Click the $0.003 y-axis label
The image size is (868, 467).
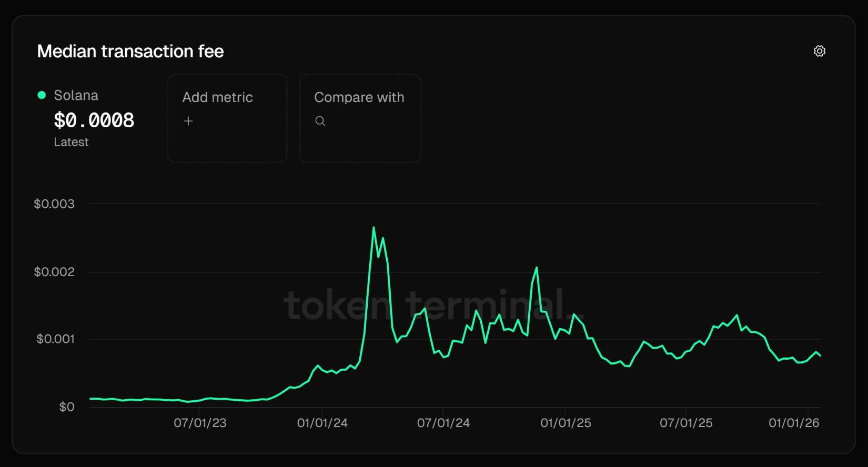pos(54,204)
